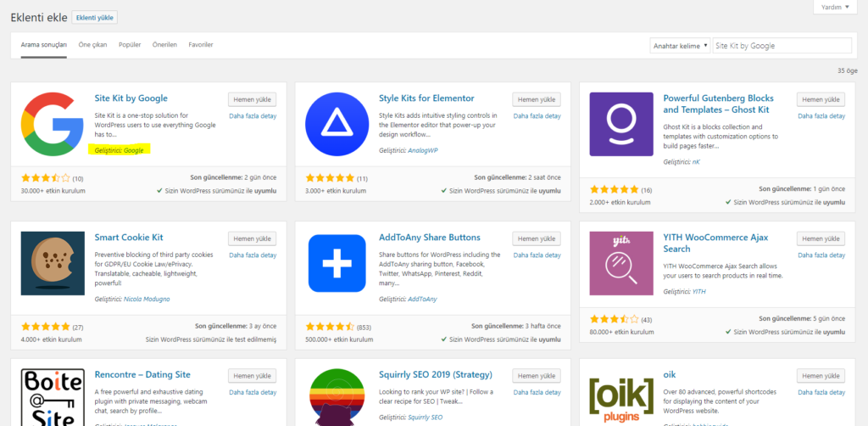Open Daha fazla detay for Ghost Kit
This screenshot has width=868, height=426.
coord(821,116)
